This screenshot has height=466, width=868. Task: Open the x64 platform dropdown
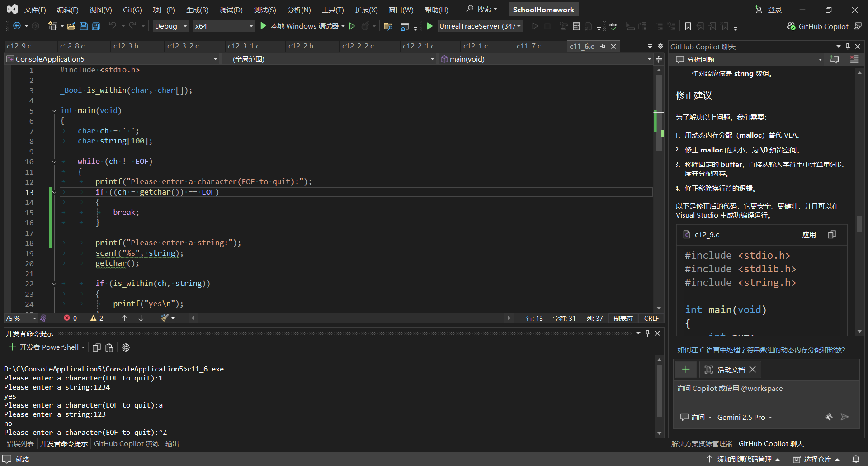[x=224, y=26]
